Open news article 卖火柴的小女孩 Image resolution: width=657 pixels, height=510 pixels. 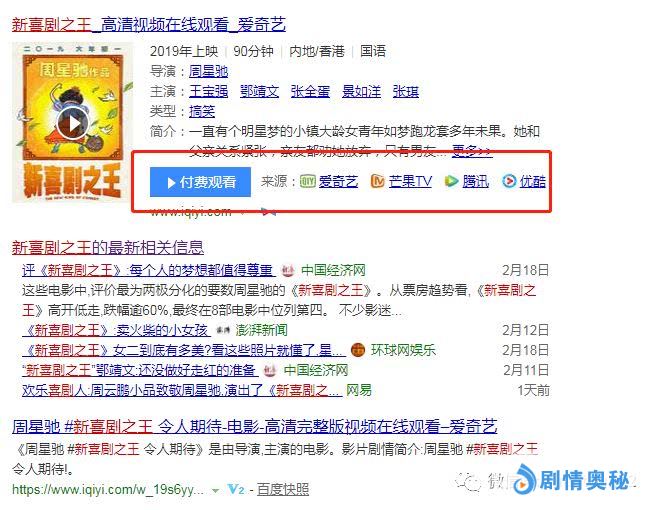116,330
